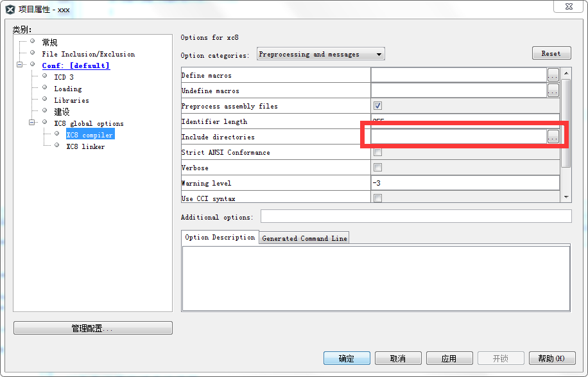Click 应用 to apply changes
The image size is (588, 377).
(449, 358)
